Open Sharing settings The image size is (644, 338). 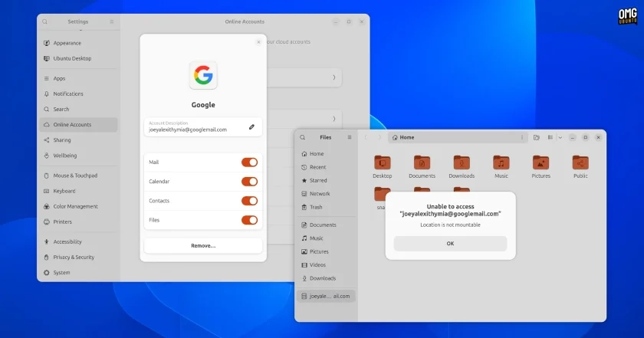78,140
